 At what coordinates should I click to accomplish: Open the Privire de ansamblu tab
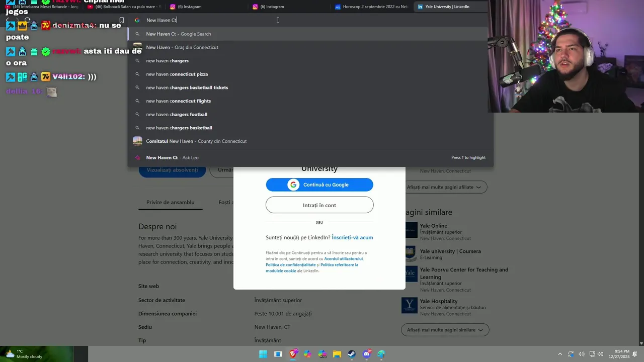170,202
